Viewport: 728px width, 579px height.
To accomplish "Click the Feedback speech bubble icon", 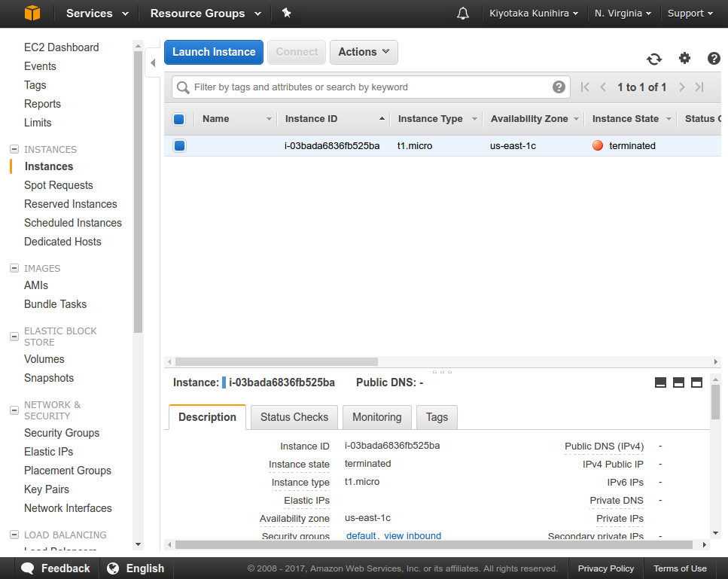I will pyautogui.click(x=28, y=568).
